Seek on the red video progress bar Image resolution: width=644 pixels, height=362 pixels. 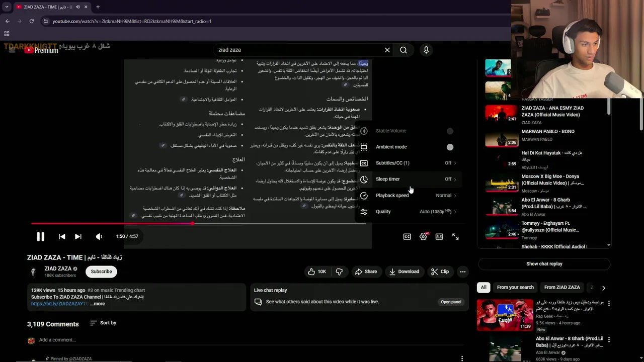198,224
